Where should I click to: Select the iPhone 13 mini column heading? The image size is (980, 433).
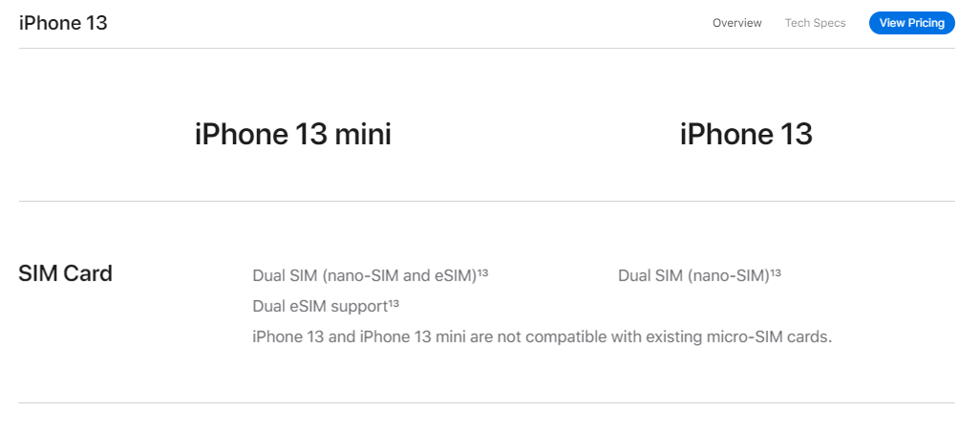(292, 135)
